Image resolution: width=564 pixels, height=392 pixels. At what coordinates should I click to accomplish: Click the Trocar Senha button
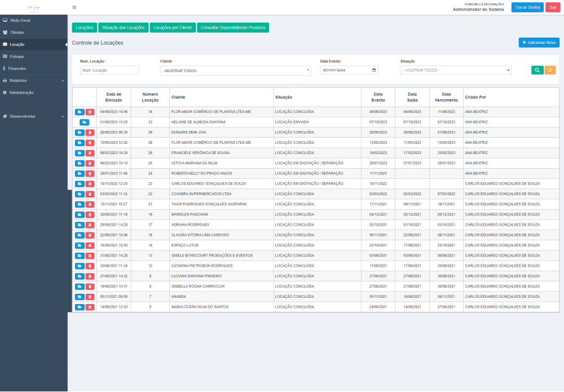click(527, 7)
